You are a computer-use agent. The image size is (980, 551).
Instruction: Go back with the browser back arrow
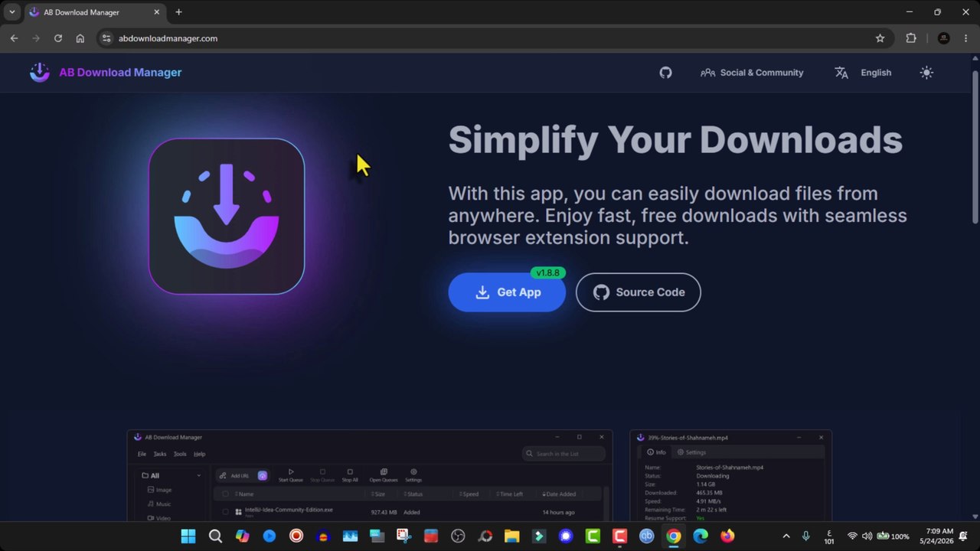(x=14, y=38)
